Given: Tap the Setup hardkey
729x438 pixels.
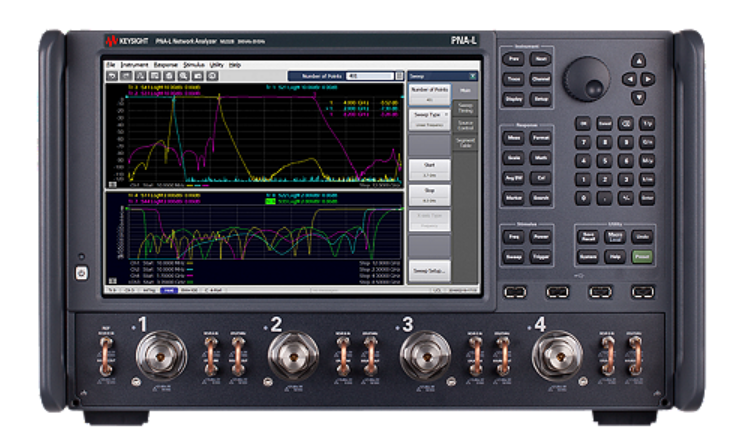Looking at the screenshot, I should 540,99.
